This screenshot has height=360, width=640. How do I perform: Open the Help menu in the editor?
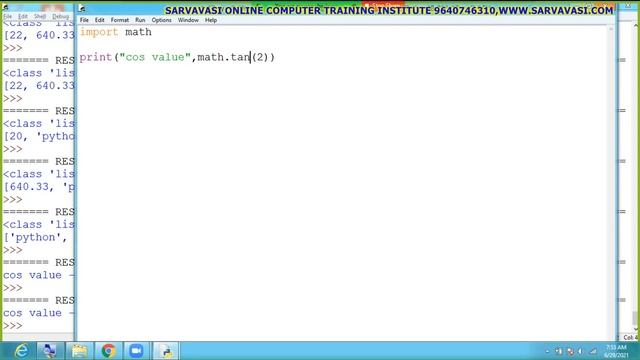coord(211,20)
